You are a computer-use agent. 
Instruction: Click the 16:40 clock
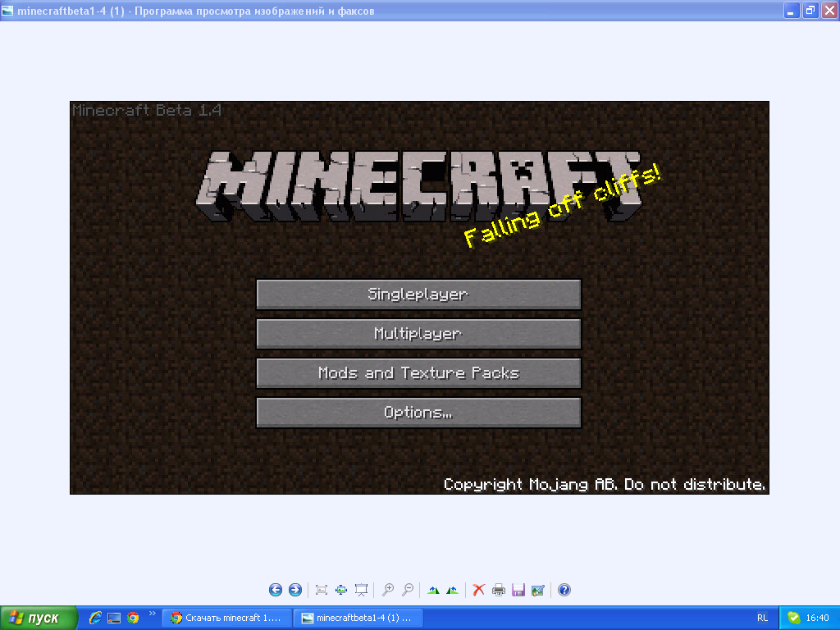[818, 618]
